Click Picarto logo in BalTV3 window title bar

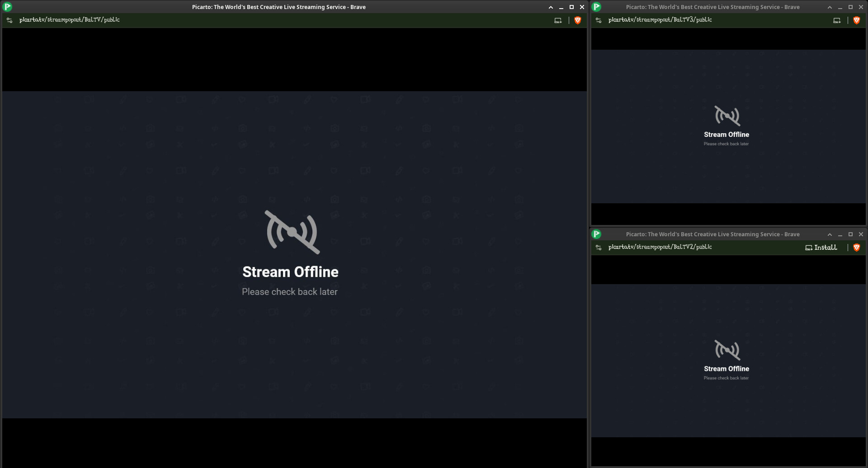coord(596,7)
